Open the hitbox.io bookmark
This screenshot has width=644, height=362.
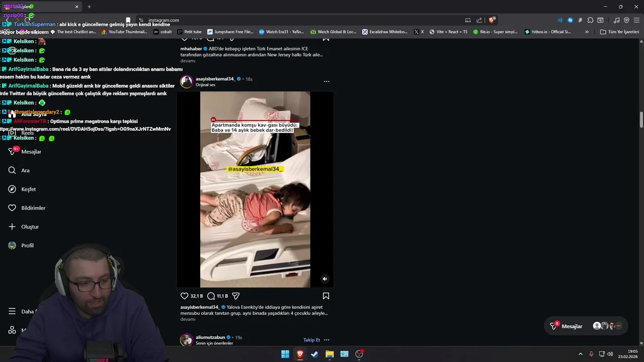(x=547, y=32)
